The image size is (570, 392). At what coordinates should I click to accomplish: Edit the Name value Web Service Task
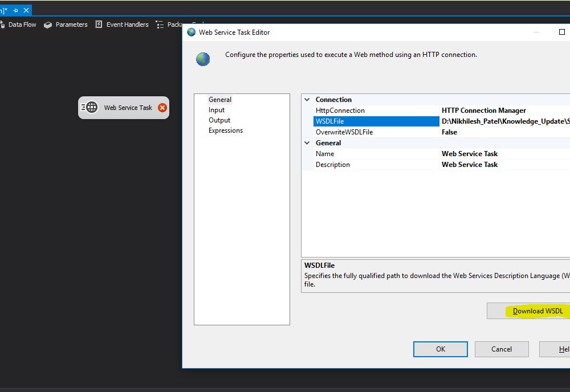[x=470, y=154]
